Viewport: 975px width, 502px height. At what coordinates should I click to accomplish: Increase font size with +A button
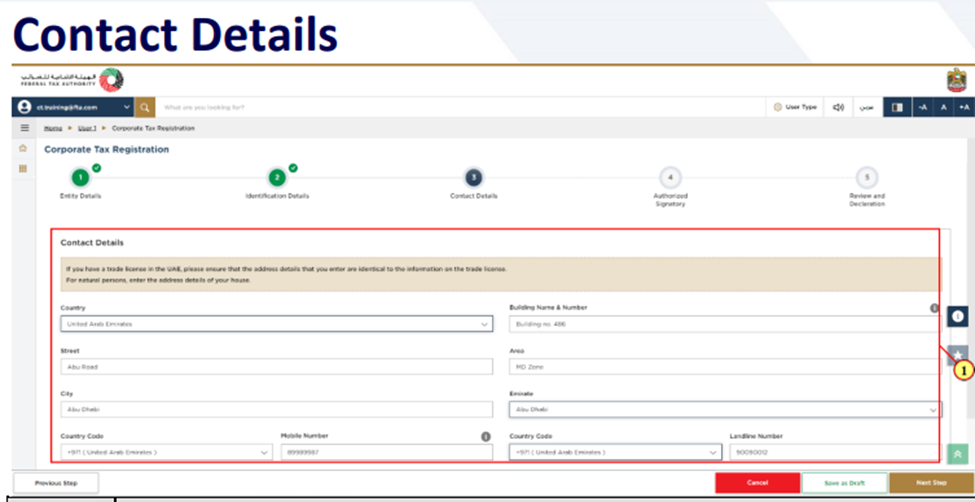[x=963, y=107]
